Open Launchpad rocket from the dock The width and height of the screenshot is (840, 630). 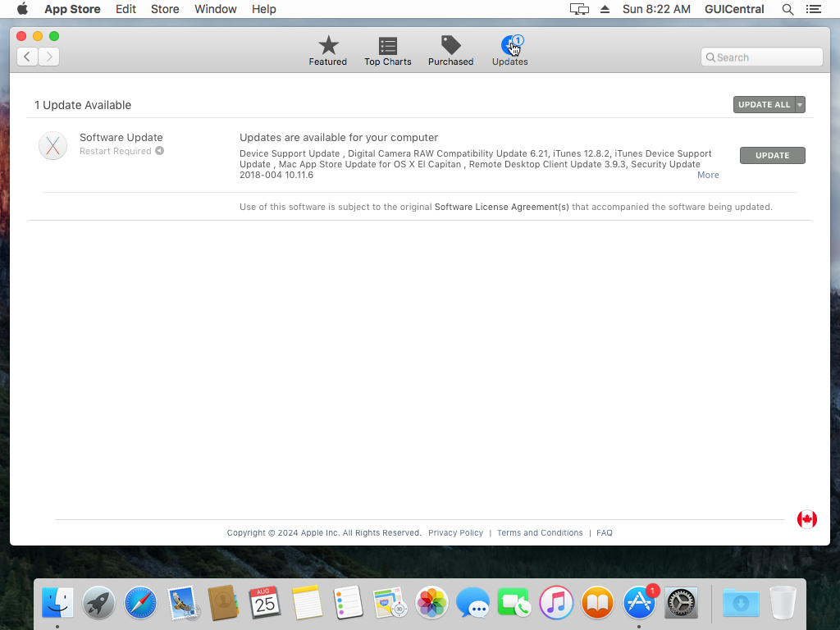click(98, 603)
